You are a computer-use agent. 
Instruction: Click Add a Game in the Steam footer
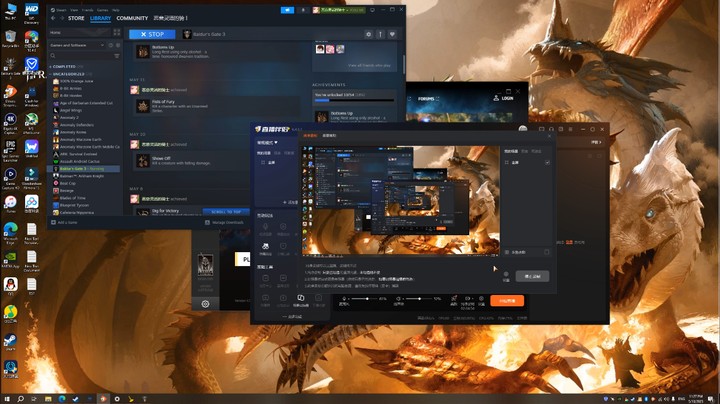click(x=64, y=222)
